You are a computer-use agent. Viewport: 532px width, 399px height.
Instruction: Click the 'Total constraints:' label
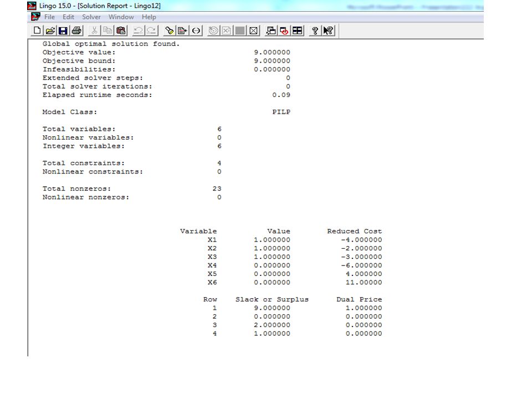point(84,163)
